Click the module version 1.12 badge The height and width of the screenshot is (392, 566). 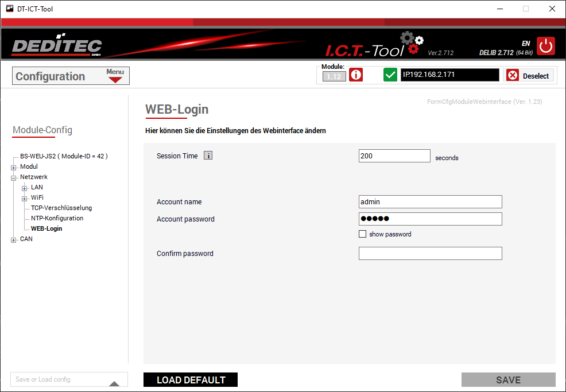pyautogui.click(x=334, y=76)
